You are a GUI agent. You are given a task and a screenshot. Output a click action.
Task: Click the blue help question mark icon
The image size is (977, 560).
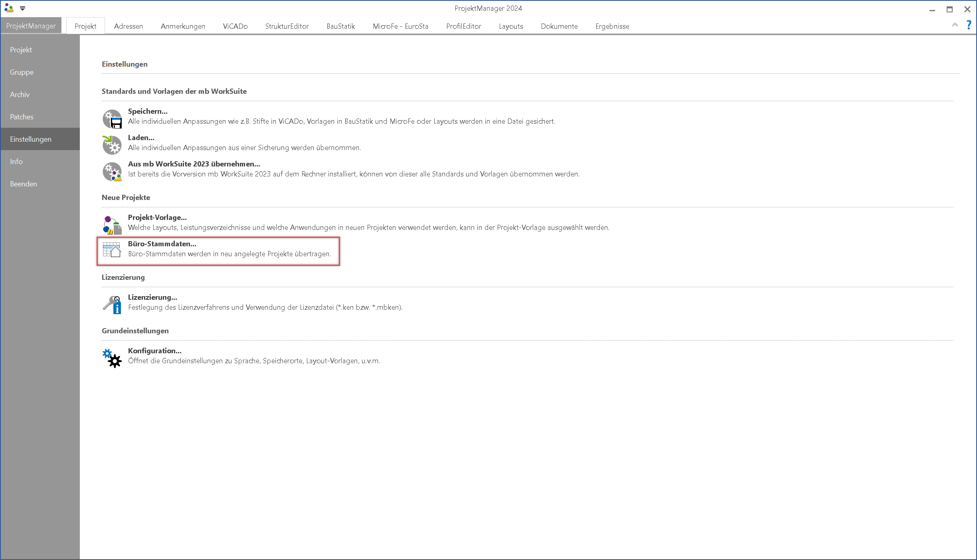pos(969,25)
